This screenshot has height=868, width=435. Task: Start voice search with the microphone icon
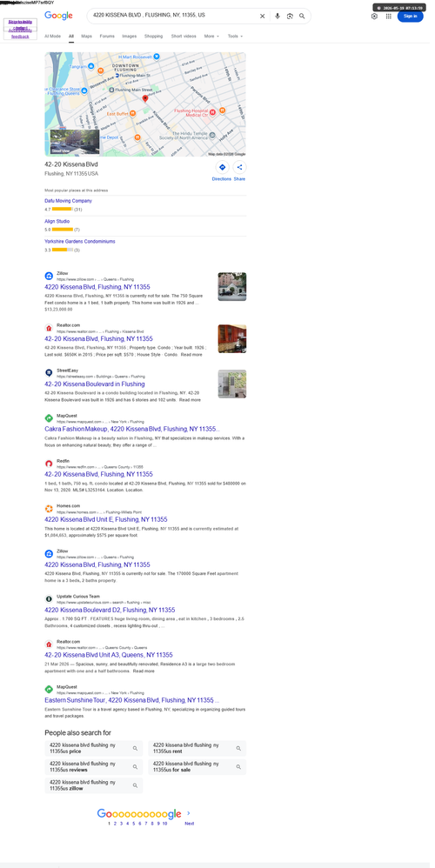pos(278,16)
